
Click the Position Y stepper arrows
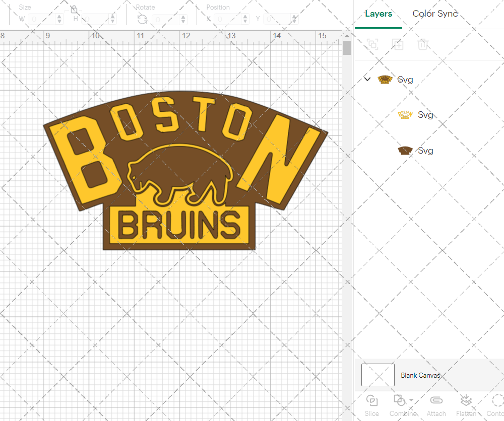[294, 19]
